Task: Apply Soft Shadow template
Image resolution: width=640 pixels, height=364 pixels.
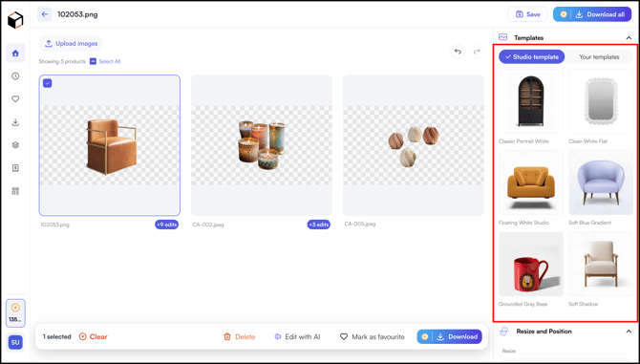Action: tap(601, 264)
